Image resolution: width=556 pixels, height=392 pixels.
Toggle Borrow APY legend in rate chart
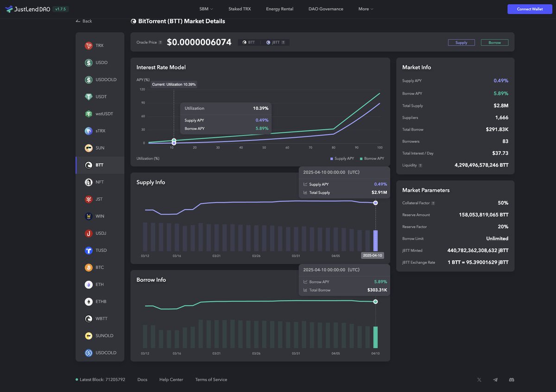pos(372,158)
